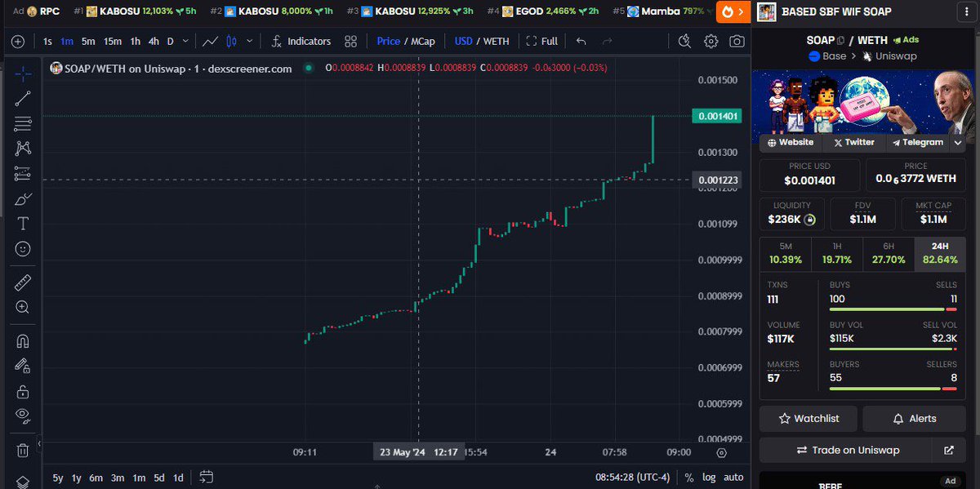
Task: Open the chart settings gear
Action: pyautogui.click(x=710, y=41)
